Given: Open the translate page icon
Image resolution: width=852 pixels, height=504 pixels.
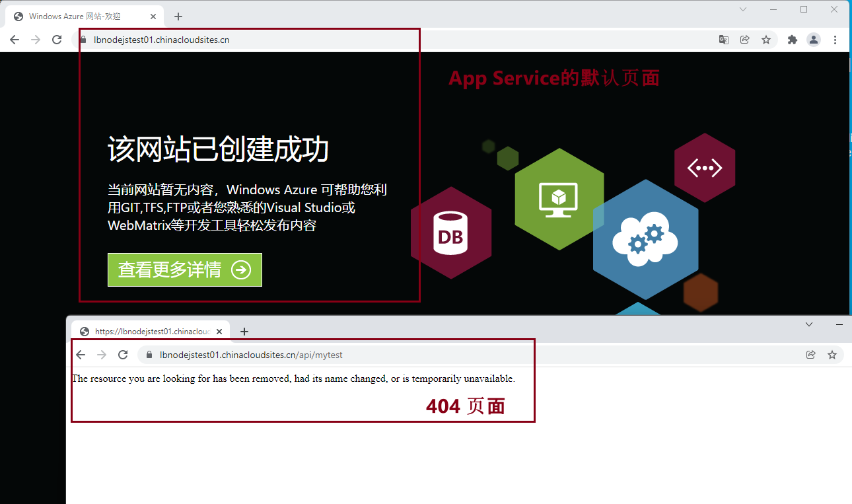Looking at the screenshot, I should [x=724, y=40].
